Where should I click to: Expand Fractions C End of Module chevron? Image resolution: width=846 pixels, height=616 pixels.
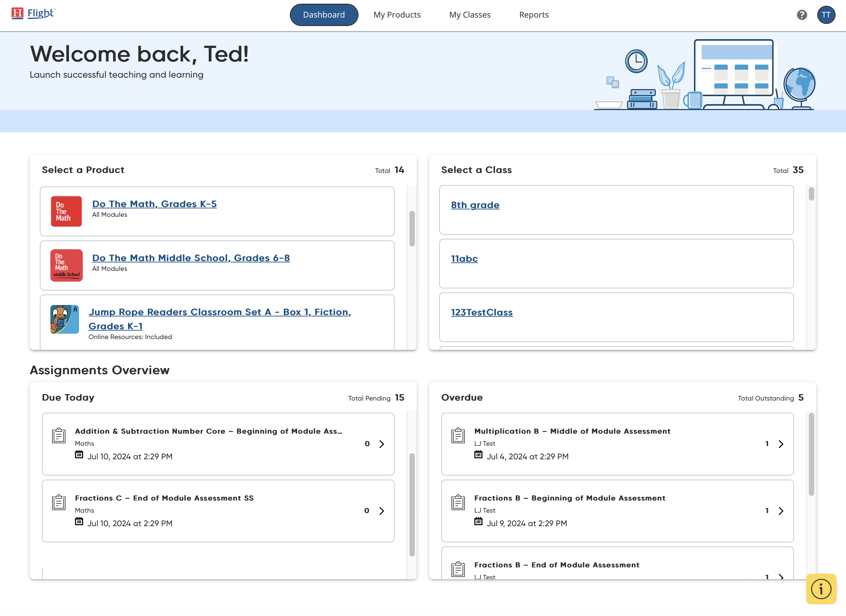tap(381, 511)
